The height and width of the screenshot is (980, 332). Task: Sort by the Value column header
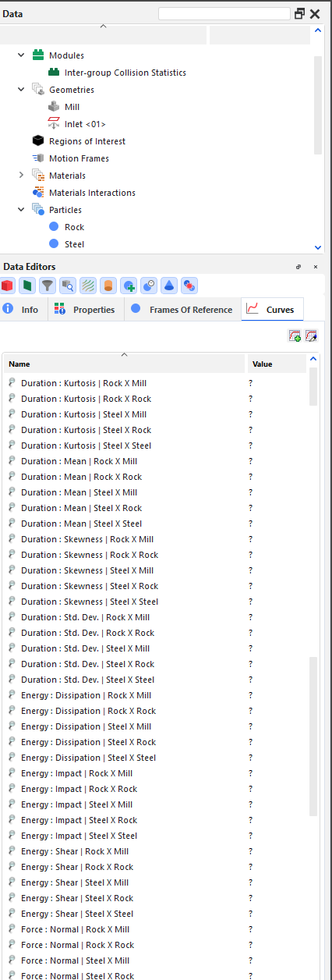(277, 364)
